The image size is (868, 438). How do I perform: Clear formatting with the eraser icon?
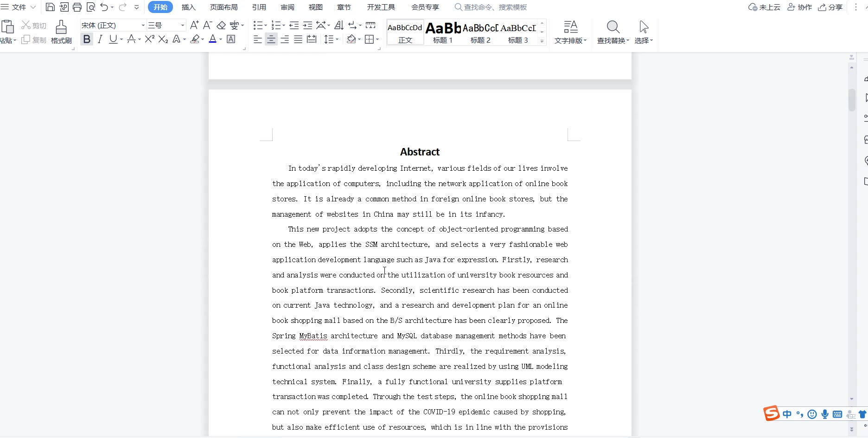[x=222, y=25]
